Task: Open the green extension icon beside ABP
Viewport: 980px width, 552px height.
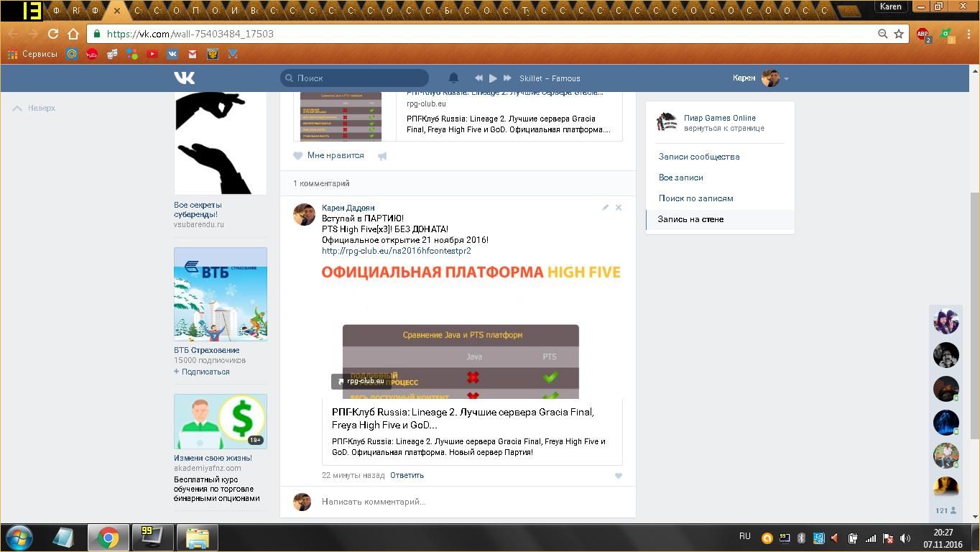Action: pyautogui.click(x=947, y=34)
